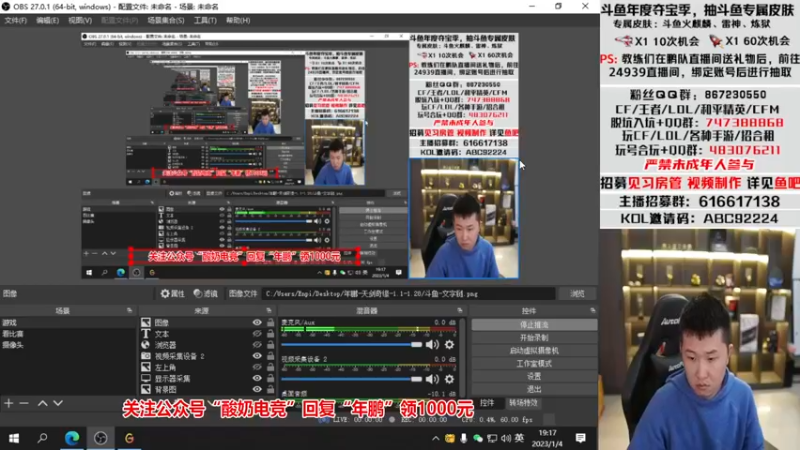Show the 浏览器 source with its eye
Image resolution: width=800 pixels, height=450 pixels.
click(257, 345)
